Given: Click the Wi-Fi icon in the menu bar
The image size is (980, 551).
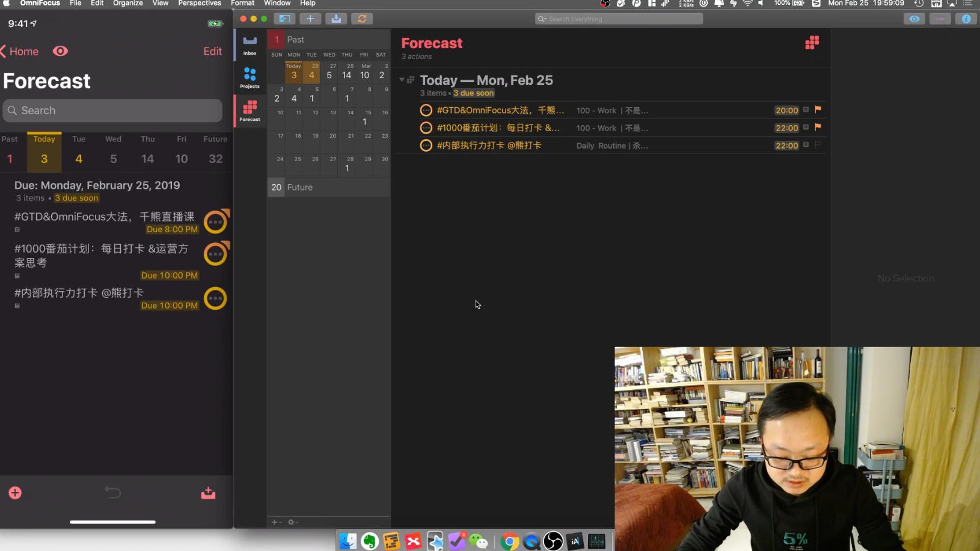Looking at the screenshot, I should click(747, 3).
